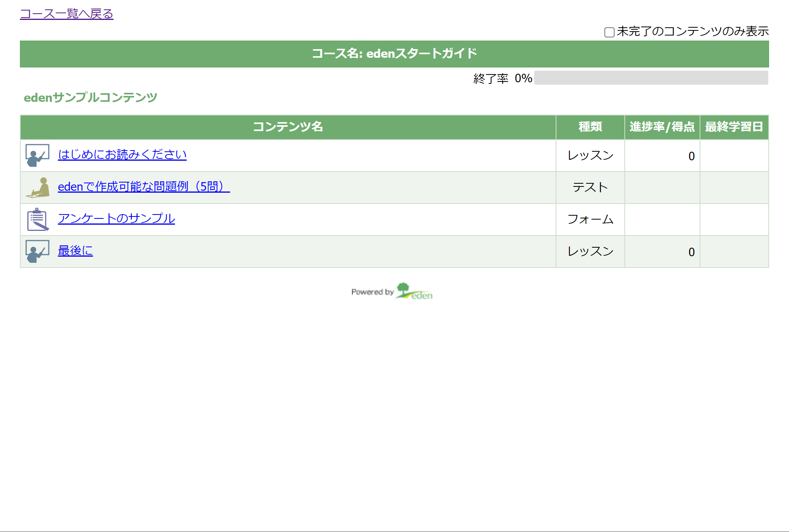Viewport: 789px width, 532px height.
Task: Click the edenサンプルコンテンツ section heading
Action: click(x=91, y=98)
